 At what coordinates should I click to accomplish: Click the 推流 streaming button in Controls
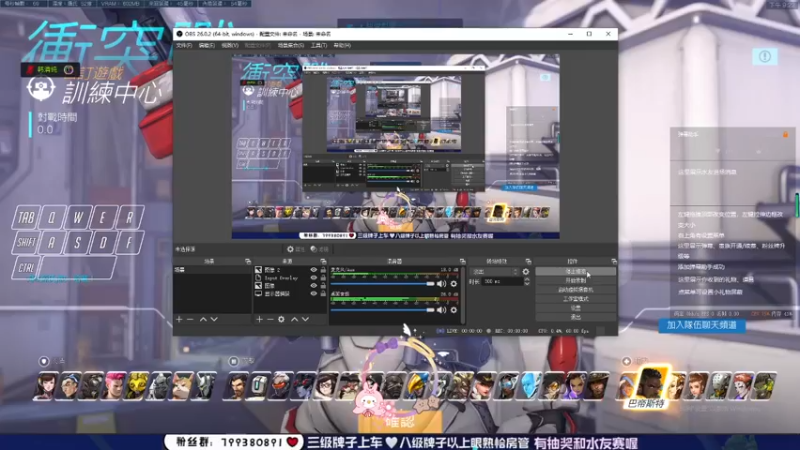[576, 272]
